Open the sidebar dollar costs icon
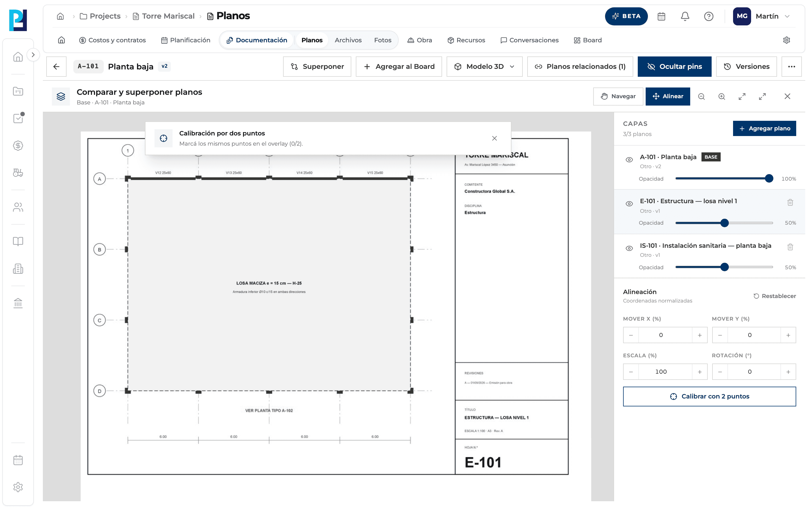Image resolution: width=812 pixels, height=508 pixels. (x=18, y=145)
